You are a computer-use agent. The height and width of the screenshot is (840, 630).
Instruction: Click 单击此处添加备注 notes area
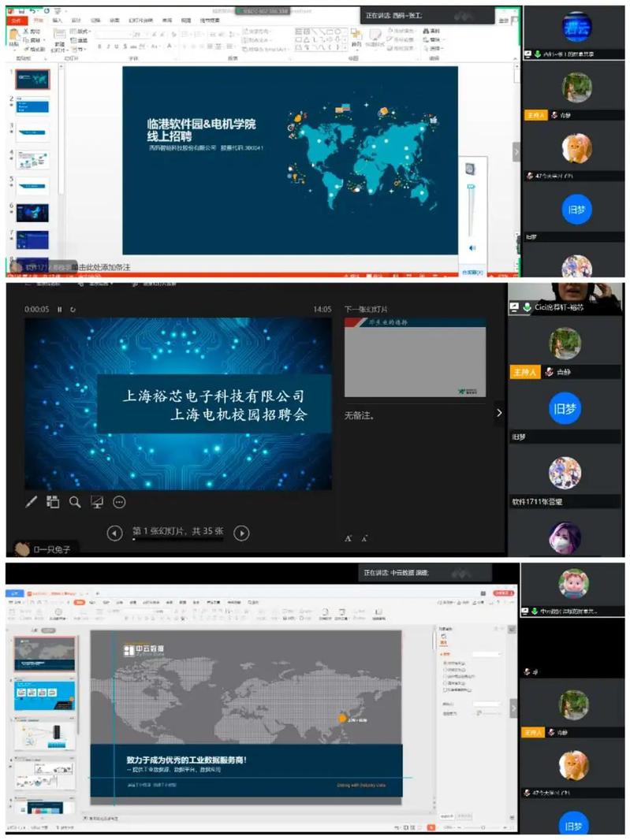tap(103, 268)
